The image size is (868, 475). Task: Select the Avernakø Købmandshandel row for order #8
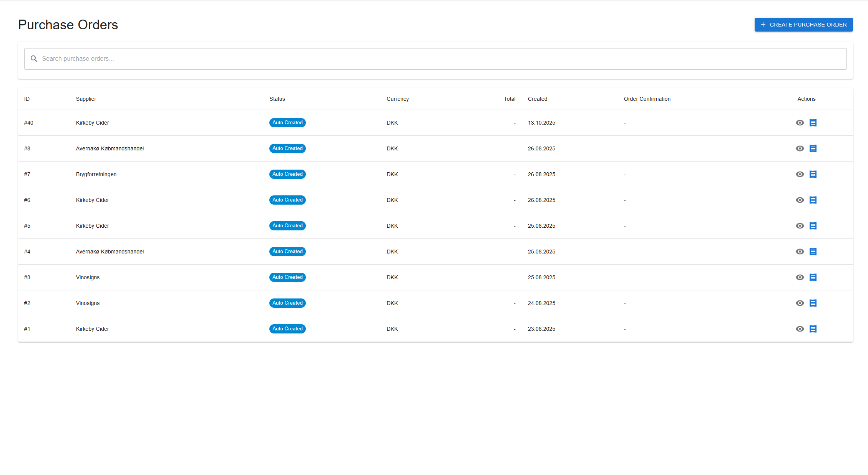[x=110, y=148]
